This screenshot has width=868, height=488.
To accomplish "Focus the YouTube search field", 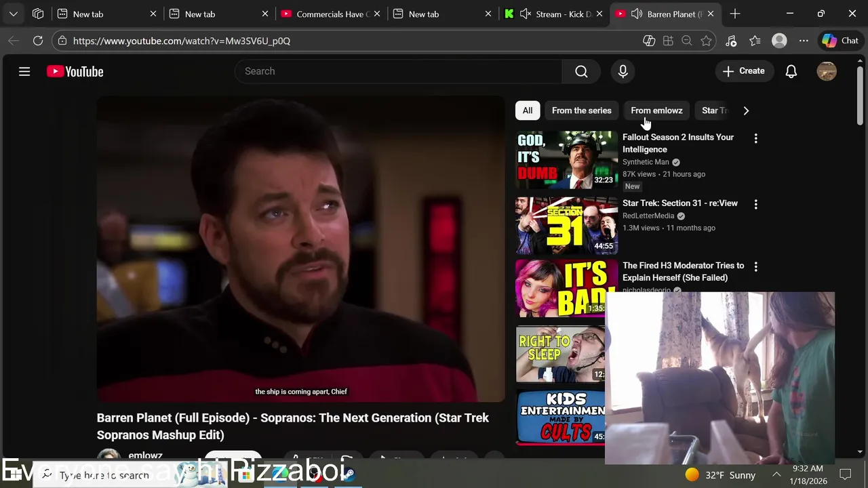I will 399,71.
